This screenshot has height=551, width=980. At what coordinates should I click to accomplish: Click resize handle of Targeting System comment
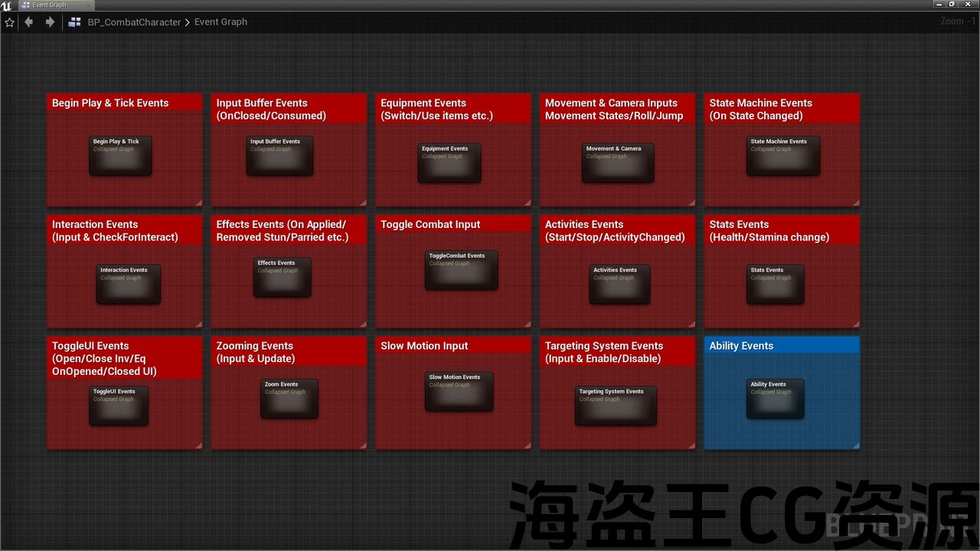[691, 445]
